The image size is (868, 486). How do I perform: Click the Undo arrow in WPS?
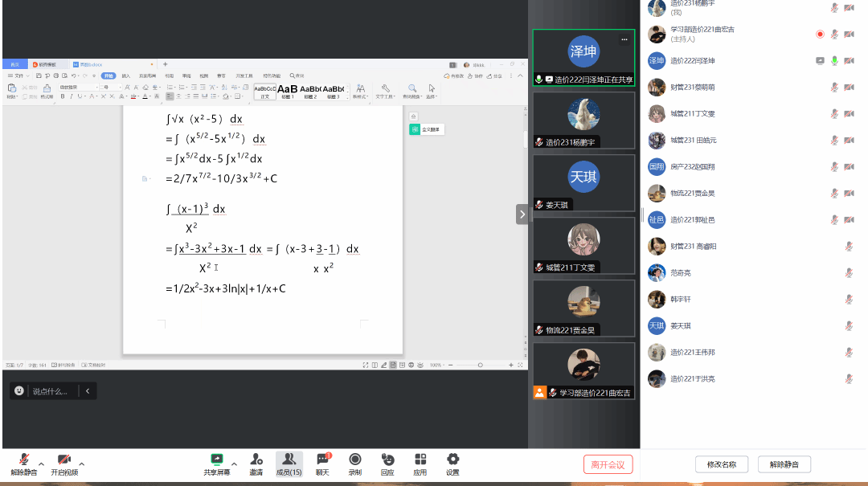click(x=74, y=76)
